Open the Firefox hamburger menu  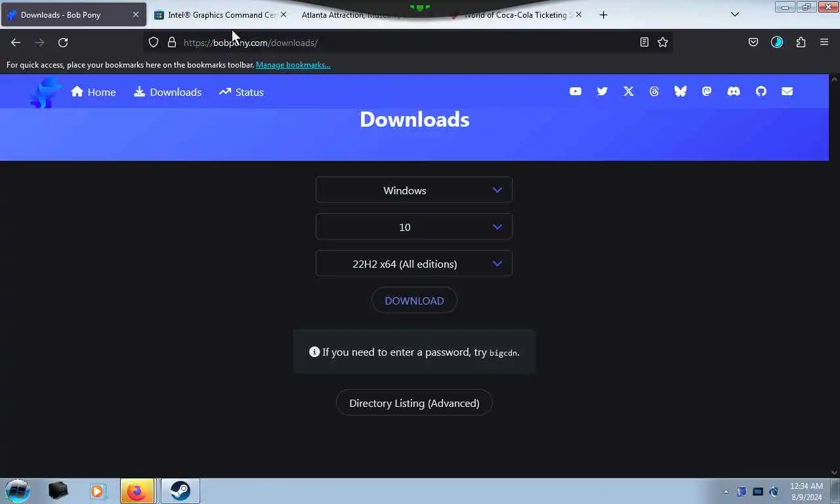tap(824, 43)
